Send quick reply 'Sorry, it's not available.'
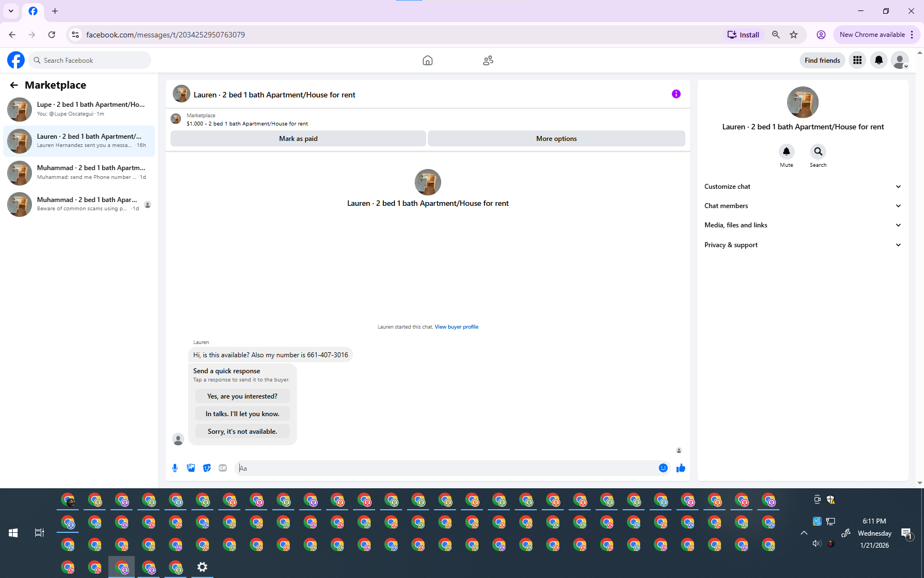 click(x=242, y=432)
